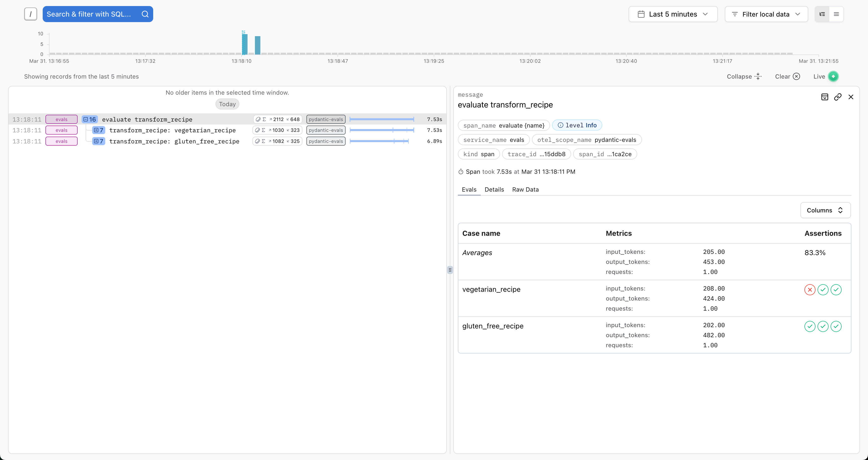Screen dimensions: 868x460
Task: Switch to flat list view icon
Action: (x=836, y=14)
